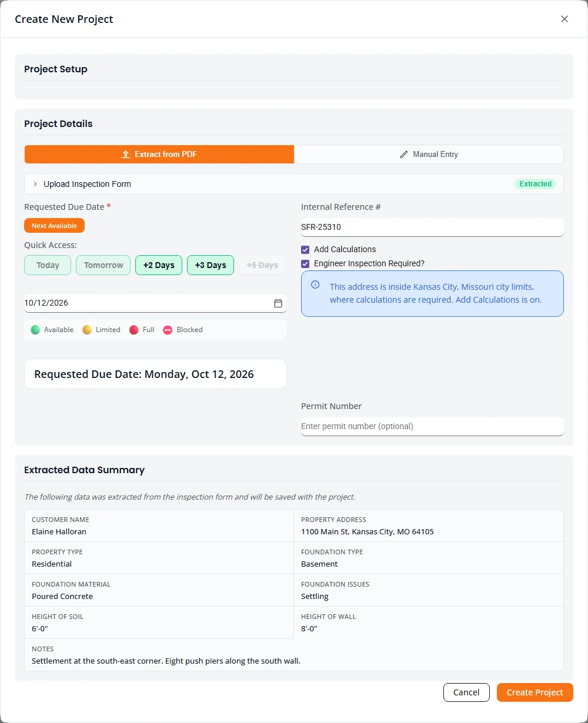
Task: Click the info icon in blue notice
Action: [315, 284]
